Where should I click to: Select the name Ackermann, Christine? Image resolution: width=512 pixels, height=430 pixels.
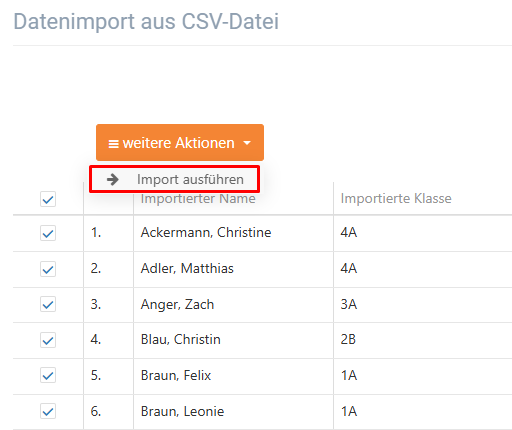[206, 232]
